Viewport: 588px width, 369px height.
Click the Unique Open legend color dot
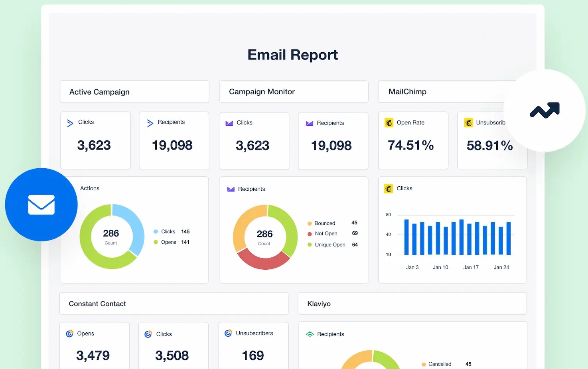[310, 245]
